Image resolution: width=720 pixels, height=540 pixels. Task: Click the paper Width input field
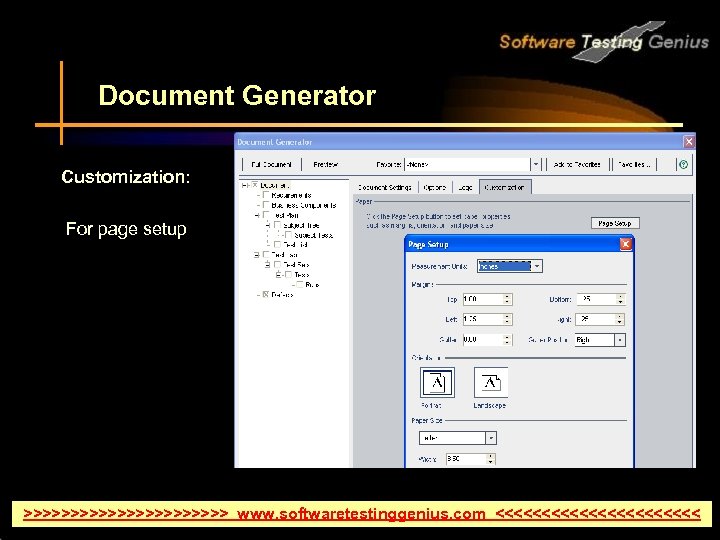[x=467, y=459]
